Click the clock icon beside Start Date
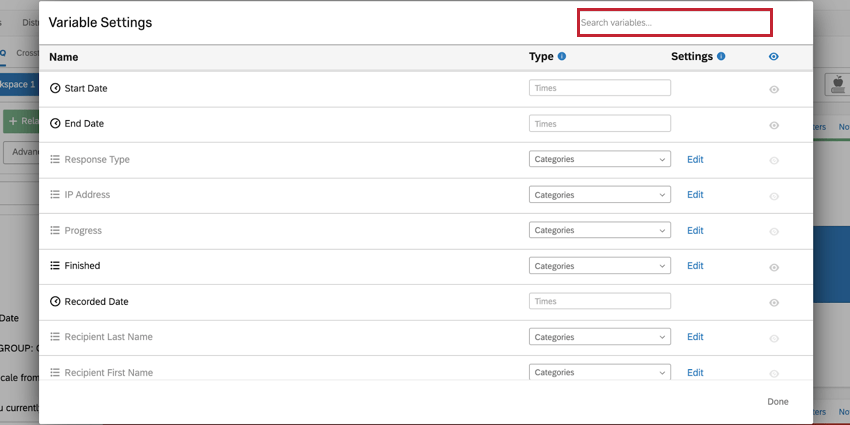Image resolution: width=850 pixels, height=425 pixels. click(x=55, y=89)
